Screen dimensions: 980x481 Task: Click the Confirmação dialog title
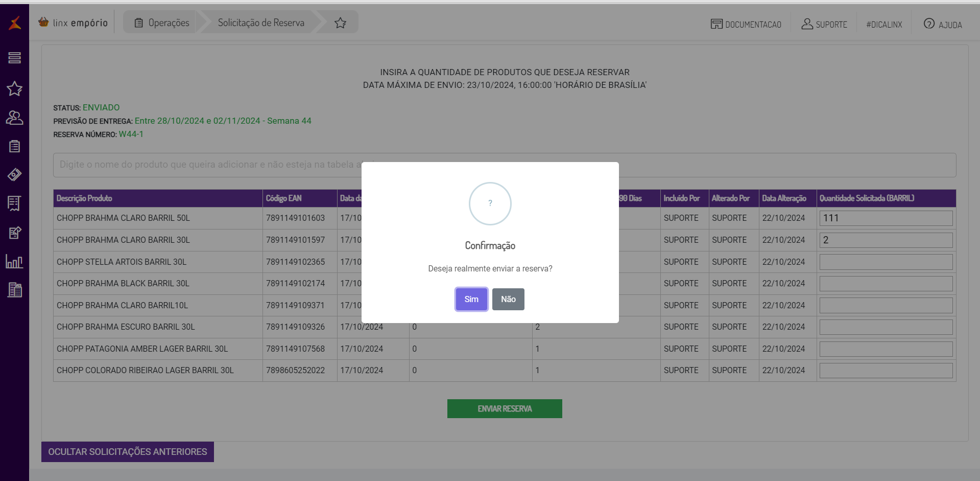pyautogui.click(x=490, y=246)
